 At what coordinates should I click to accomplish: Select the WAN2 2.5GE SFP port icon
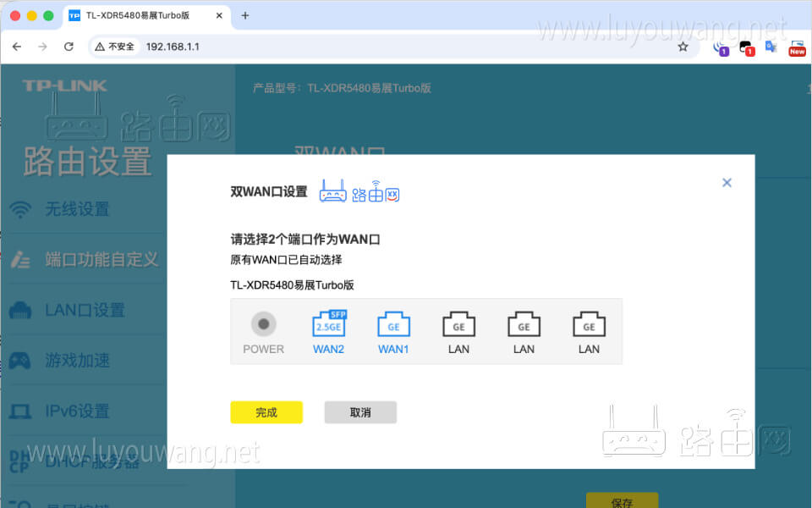[329, 324]
